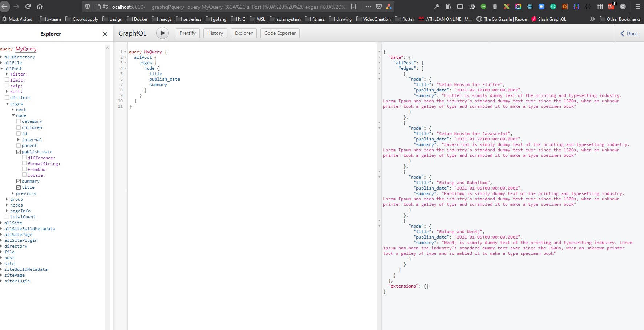Uncheck the publish_date field checkbox

[19, 151]
